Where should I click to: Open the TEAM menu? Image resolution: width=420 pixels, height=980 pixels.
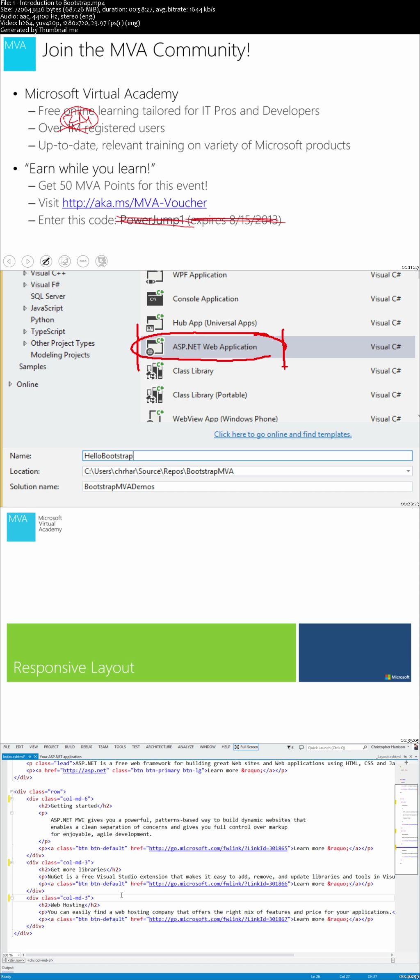click(103, 747)
